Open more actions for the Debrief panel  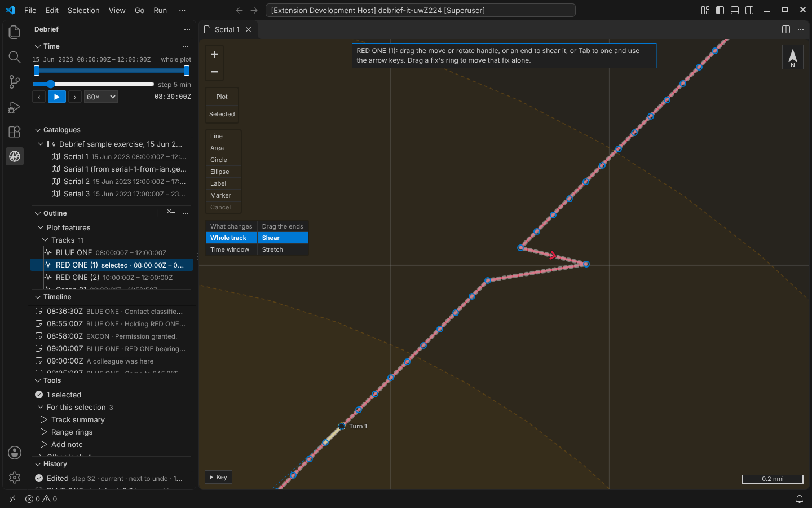(x=187, y=29)
